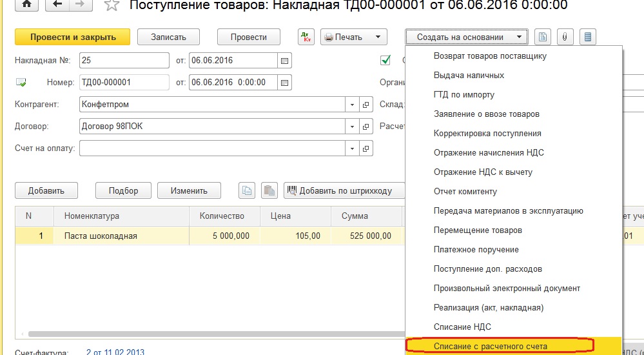644x355 pixels.
Task: Click the Номенклатура column header
Action: pyautogui.click(x=121, y=216)
